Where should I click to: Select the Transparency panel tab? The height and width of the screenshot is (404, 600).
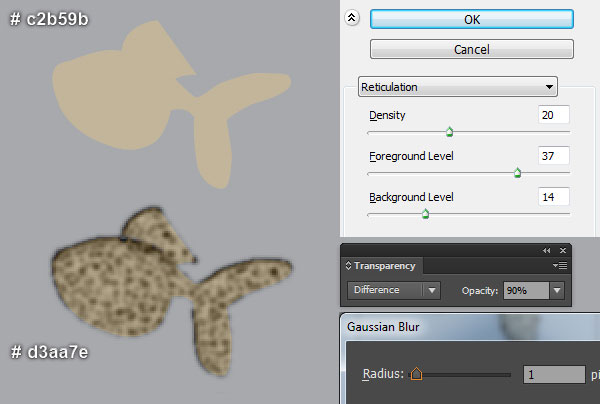(384, 266)
